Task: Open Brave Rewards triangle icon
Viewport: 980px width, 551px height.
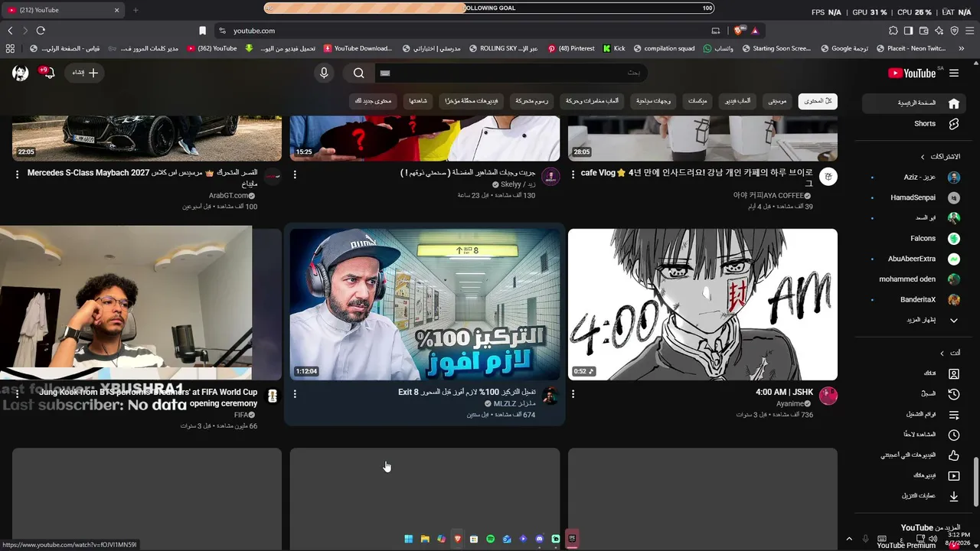Action: [x=754, y=31]
